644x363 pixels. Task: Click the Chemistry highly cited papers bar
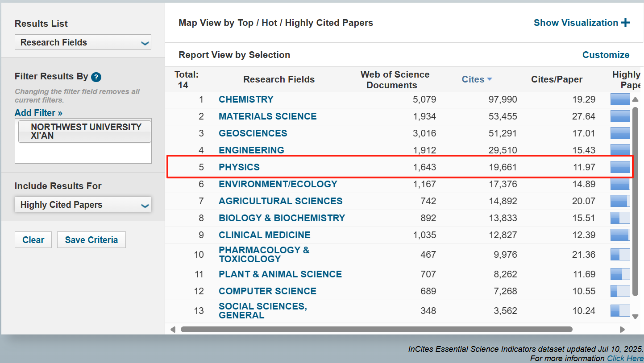[x=620, y=99]
